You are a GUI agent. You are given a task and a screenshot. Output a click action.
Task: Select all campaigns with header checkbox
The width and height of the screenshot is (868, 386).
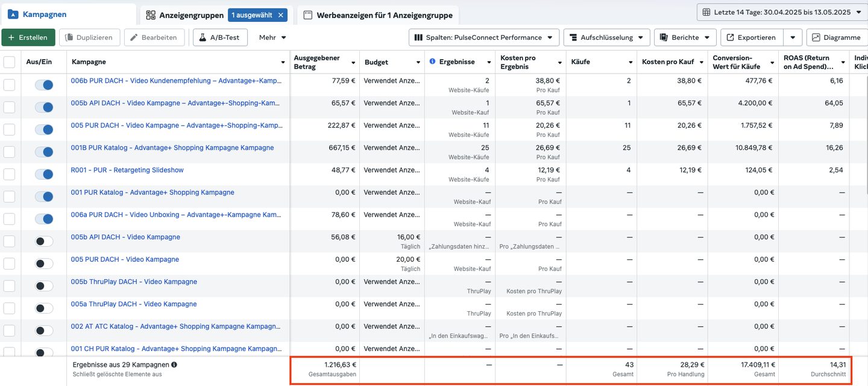click(9, 62)
